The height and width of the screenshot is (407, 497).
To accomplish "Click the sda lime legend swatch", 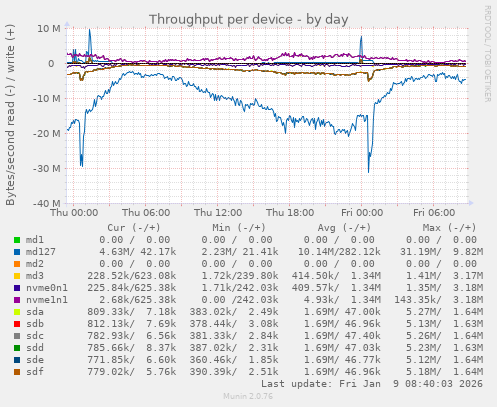I will coord(17,312).
